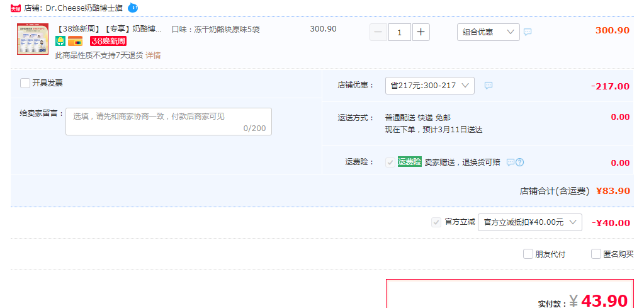The height and width of the screenshot is (308, 644).
Task: Click the question mark help icon for 运费险
Action: [x=519, y=163]
